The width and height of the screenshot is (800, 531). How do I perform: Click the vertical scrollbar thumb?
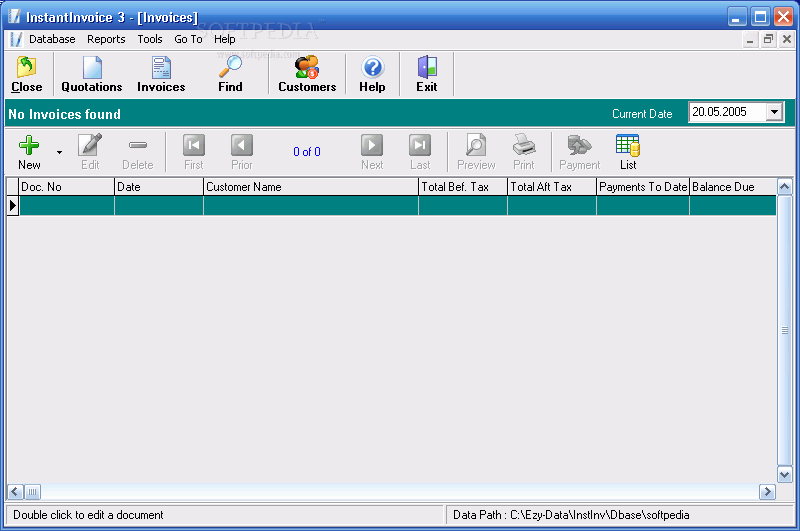coord(785,331)
